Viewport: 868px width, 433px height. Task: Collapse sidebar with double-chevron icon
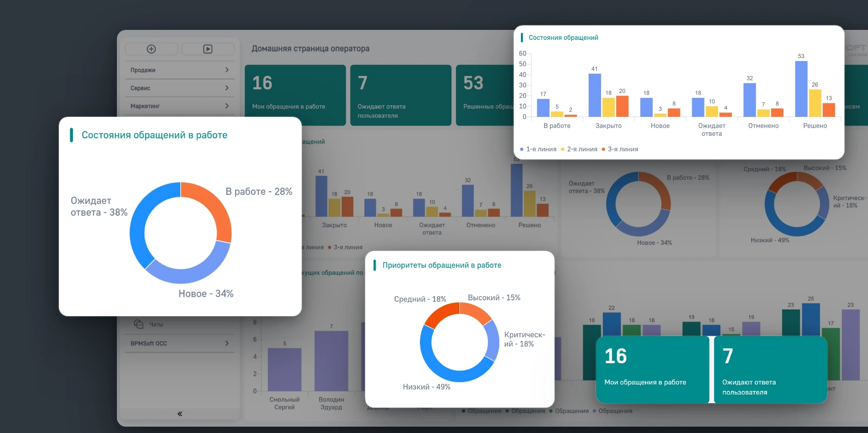[180, 414]
